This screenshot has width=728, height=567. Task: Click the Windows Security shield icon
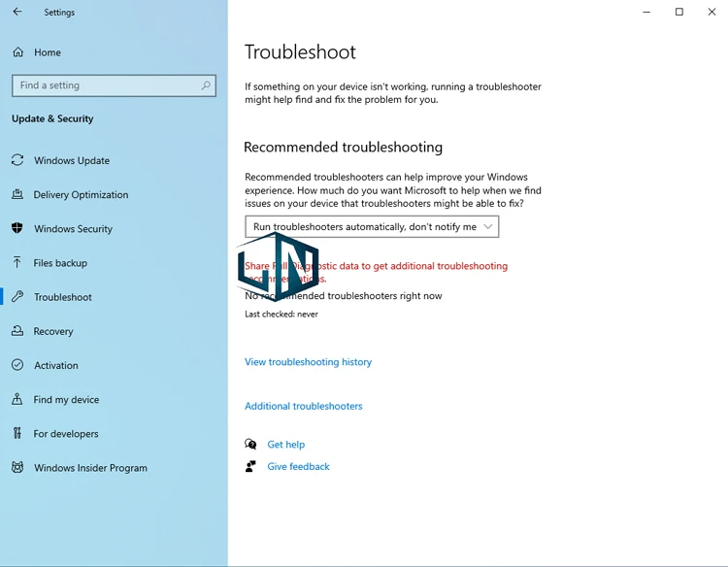coord(17,228)
